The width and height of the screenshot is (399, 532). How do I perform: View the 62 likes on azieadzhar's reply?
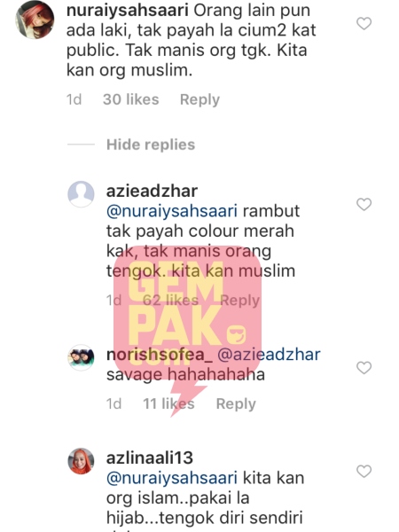(x=170, y=301)
